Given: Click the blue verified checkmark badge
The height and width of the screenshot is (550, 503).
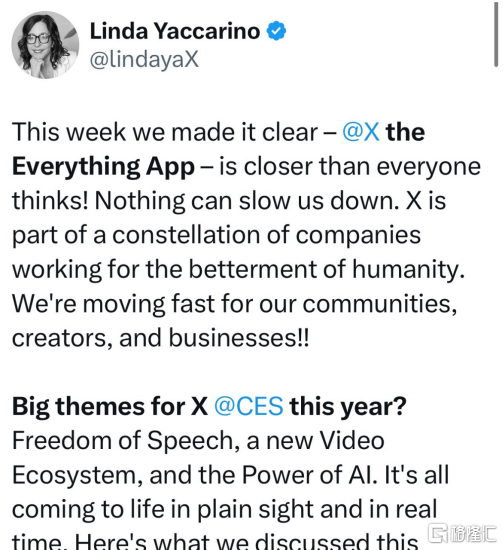Looking at the screenshot, I should [x=276, y=31].
